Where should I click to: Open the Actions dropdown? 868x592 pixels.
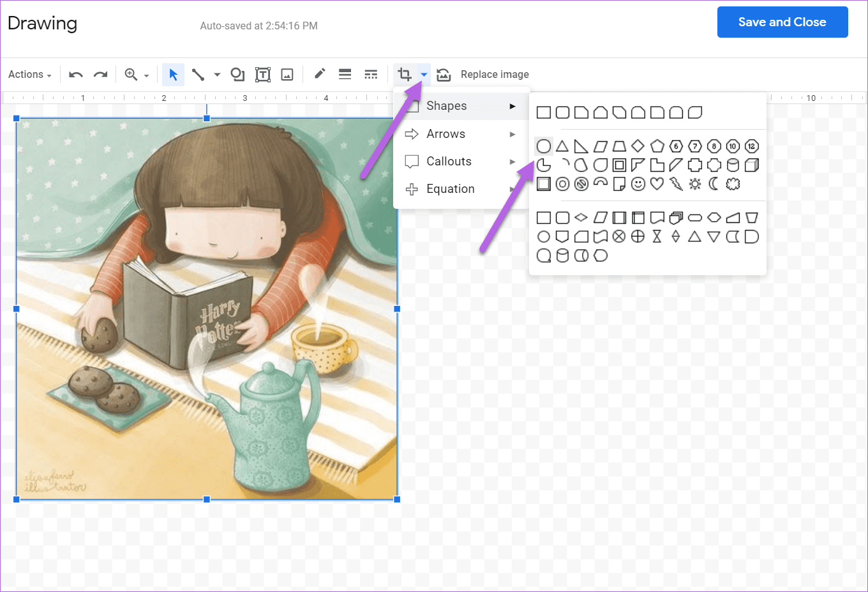[x=30, y=75]
